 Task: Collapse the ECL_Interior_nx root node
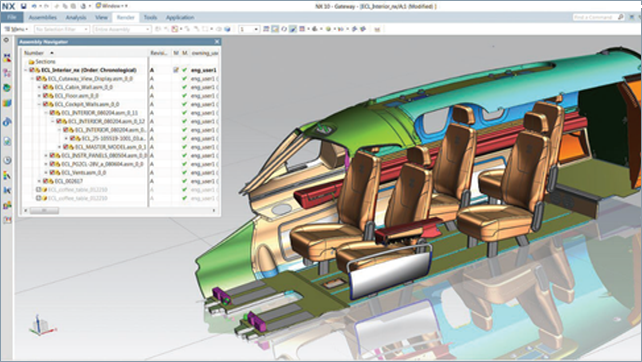tap(26, 70)
